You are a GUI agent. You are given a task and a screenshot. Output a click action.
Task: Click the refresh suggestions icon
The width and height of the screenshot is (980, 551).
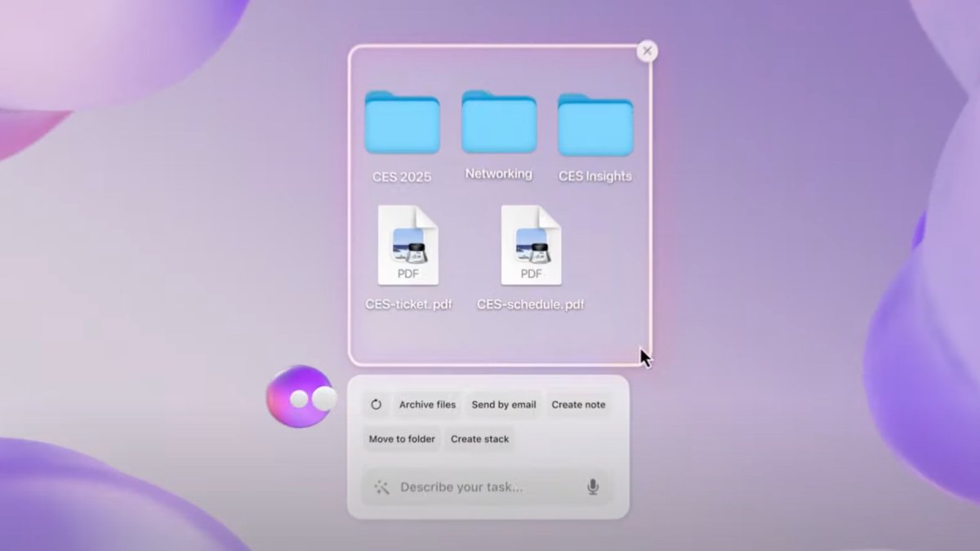click(376, 405)
